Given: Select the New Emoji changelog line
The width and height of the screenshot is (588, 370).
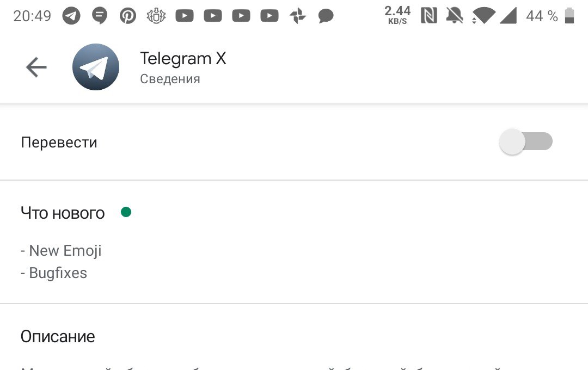Looking at the screenshot, I should [x=61, y=251].
